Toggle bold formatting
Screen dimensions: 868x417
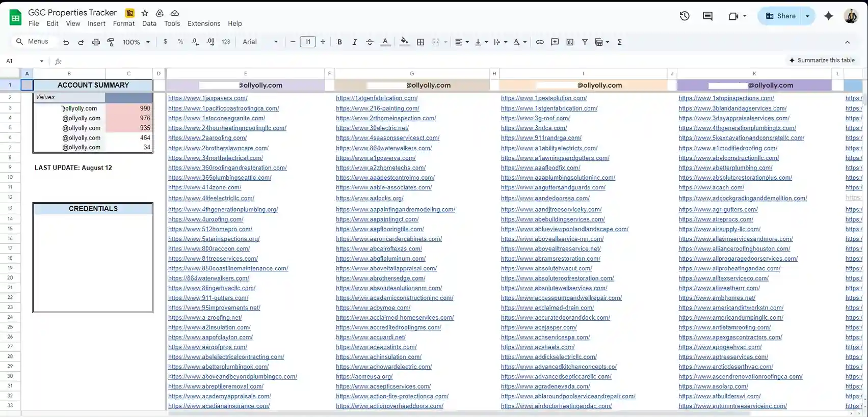coord(339,42)
